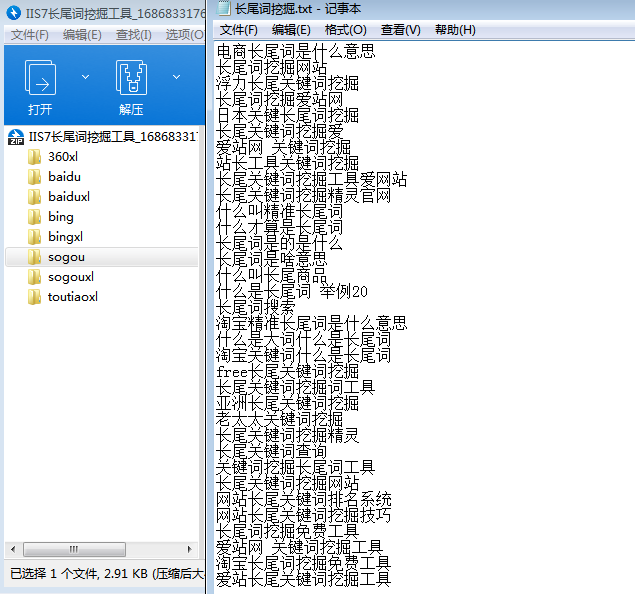The width and height of the screenshot is (635, 594).
Task: Click the baiduxl folder icon
Action: [34, 197]
